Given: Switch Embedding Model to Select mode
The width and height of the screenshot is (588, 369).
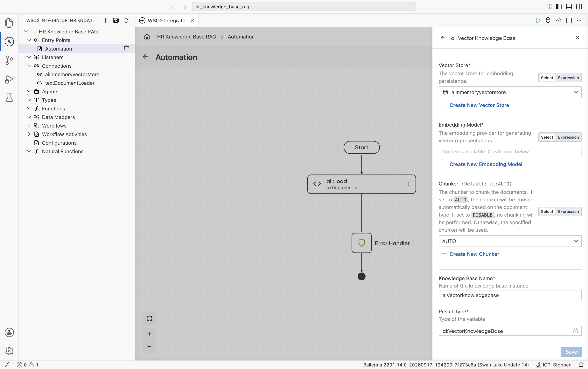Looking at the screenshot, I should 547,137.
